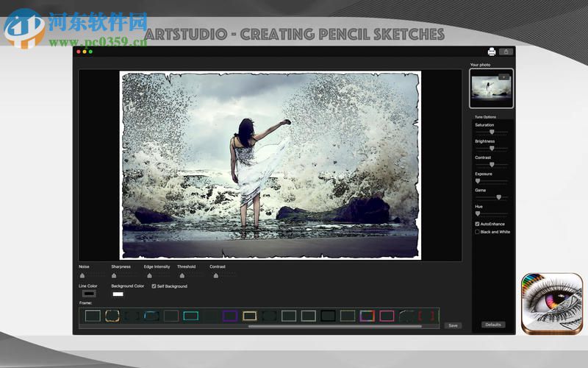Select the beige frame
Viewport: 588px width, 368px height.
pyautogui.click(x=249, y=316)
